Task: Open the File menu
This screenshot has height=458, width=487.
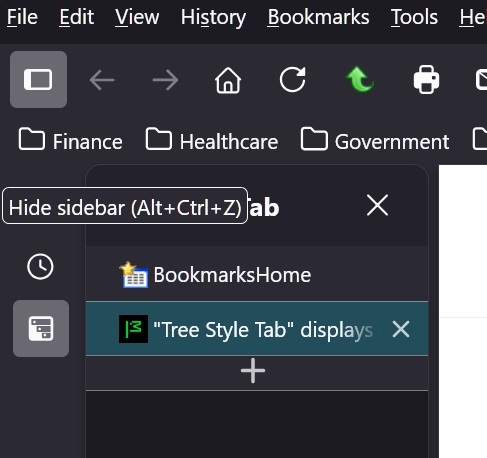Action: tap(22, 17)
